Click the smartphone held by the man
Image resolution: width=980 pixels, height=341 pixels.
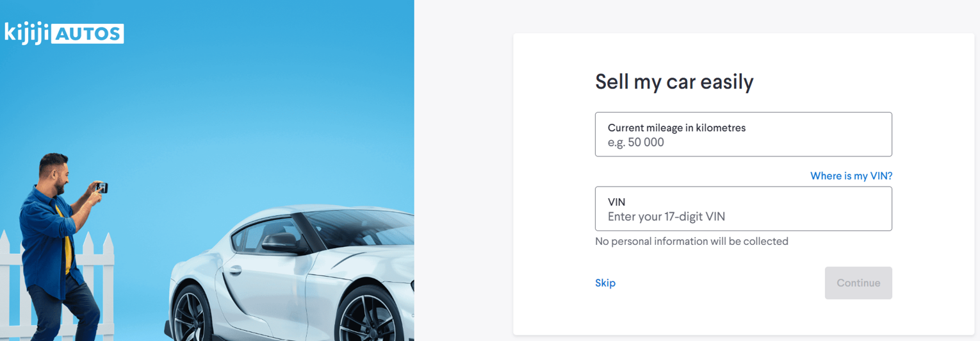(x=101, y=188)
